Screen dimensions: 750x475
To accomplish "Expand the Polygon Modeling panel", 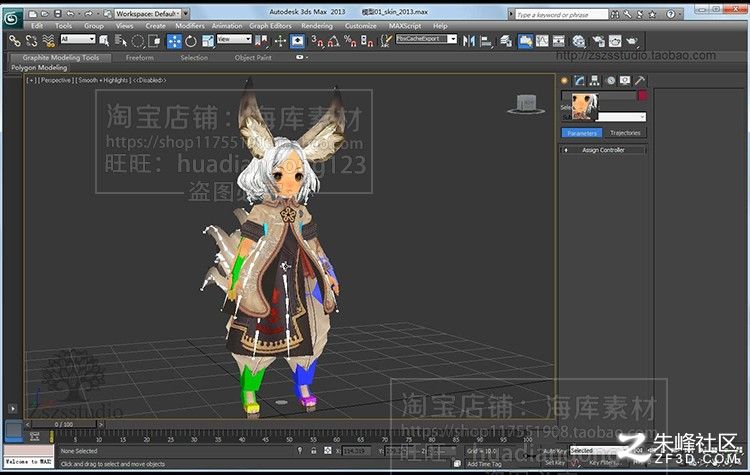I will pos(39,67).
